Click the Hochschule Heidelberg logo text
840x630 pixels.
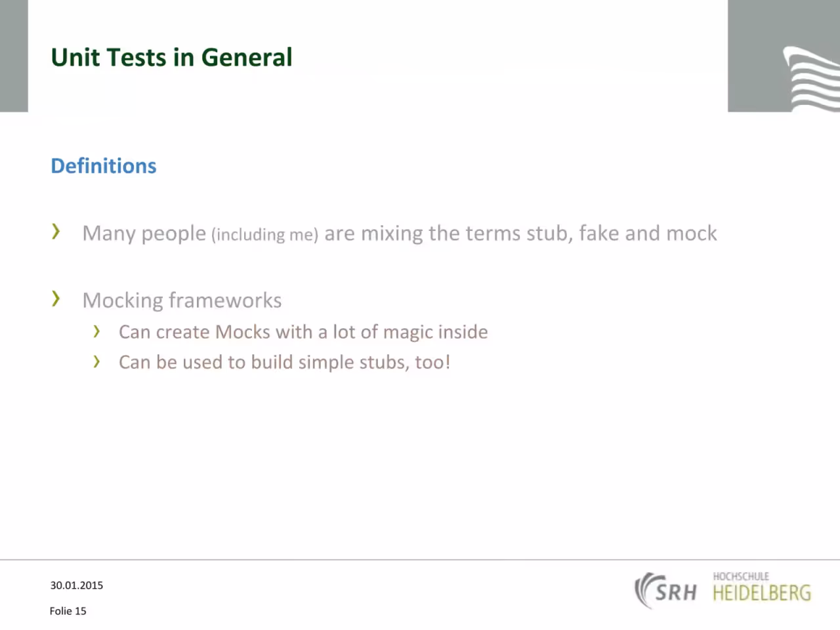tap(762, 587)
